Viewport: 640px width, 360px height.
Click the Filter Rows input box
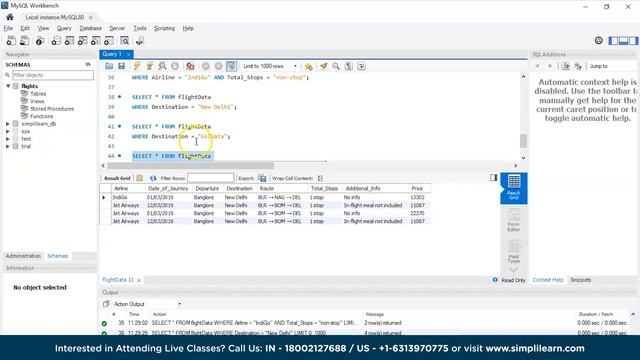[x=210, y=178]
